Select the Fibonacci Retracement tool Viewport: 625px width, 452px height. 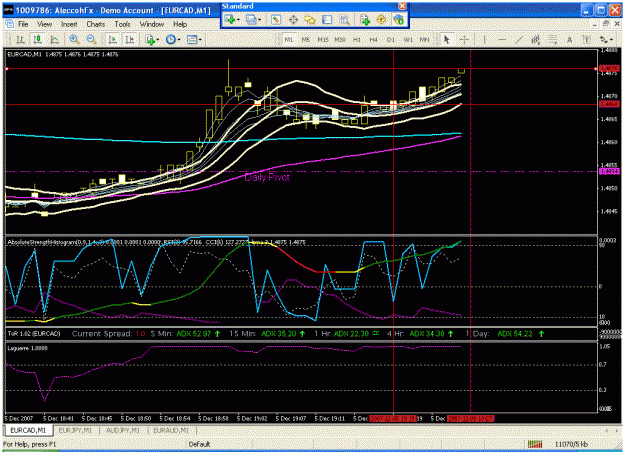[x=552, y=39]
